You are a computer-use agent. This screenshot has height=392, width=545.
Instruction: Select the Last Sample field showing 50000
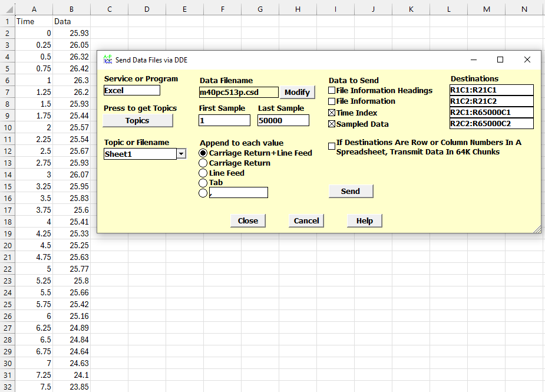tap(284, 120)
